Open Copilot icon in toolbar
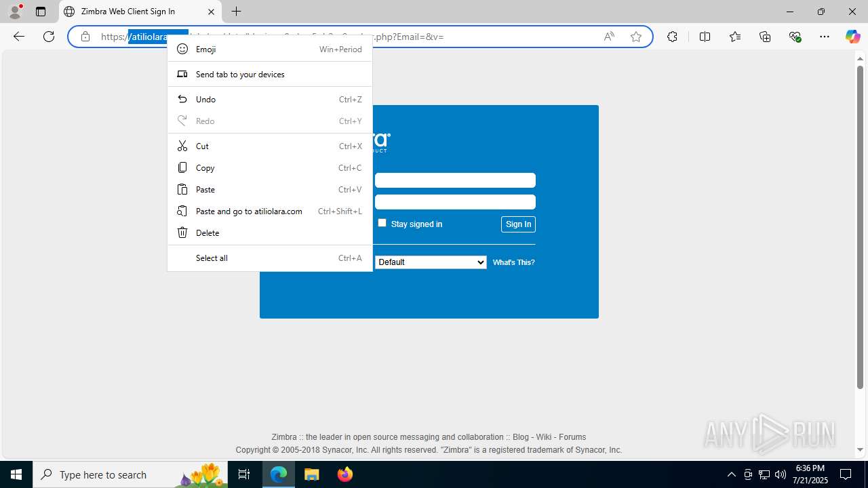This screenshot has height=488, width=868. coord(852,37)
